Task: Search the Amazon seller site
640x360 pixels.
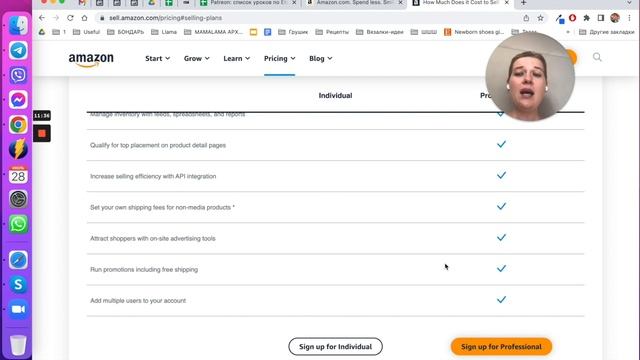Action: pos(597,57)
